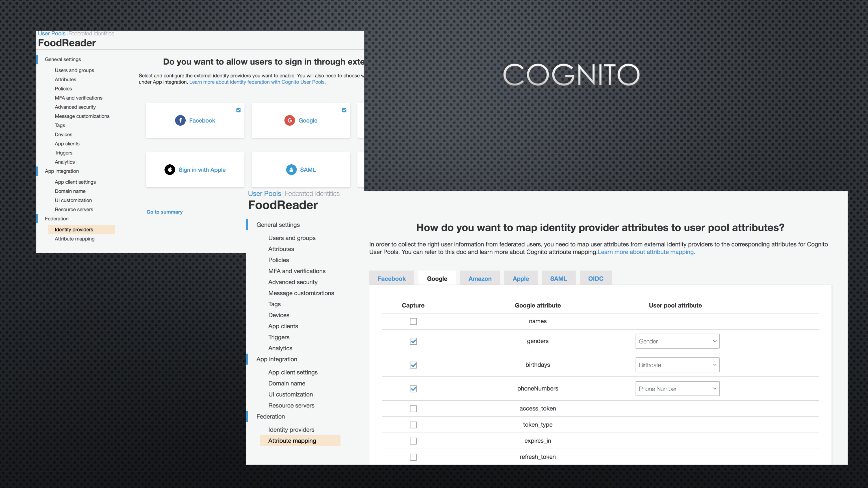Select the Google mapping tab
This screenshot has width=868, height=488.
pyautogui.click(x=437, y=278)
